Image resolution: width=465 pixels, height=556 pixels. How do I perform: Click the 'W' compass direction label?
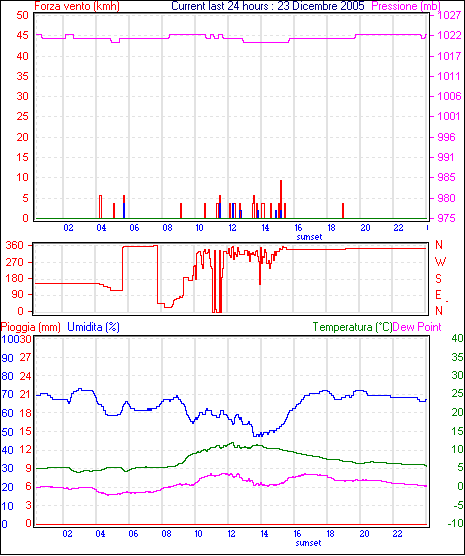pyautogui.click(x=440, y=262)
